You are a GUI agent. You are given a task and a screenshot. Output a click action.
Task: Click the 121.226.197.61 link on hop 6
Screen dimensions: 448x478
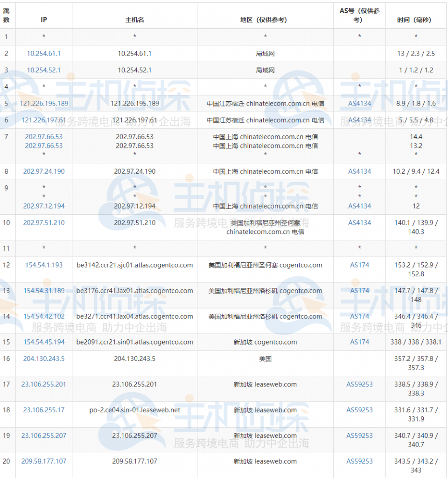pos(43,120)
